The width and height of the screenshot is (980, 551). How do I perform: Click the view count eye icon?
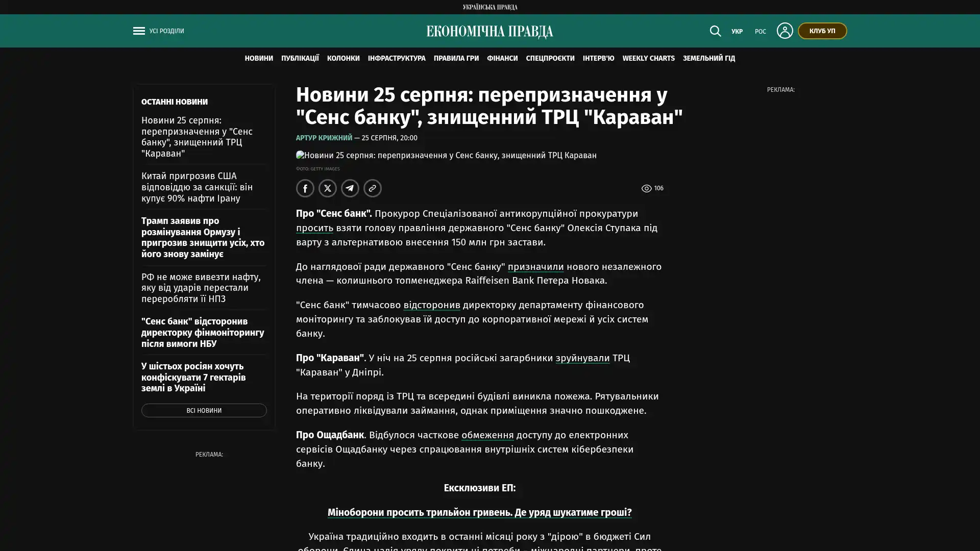[646, 189]
